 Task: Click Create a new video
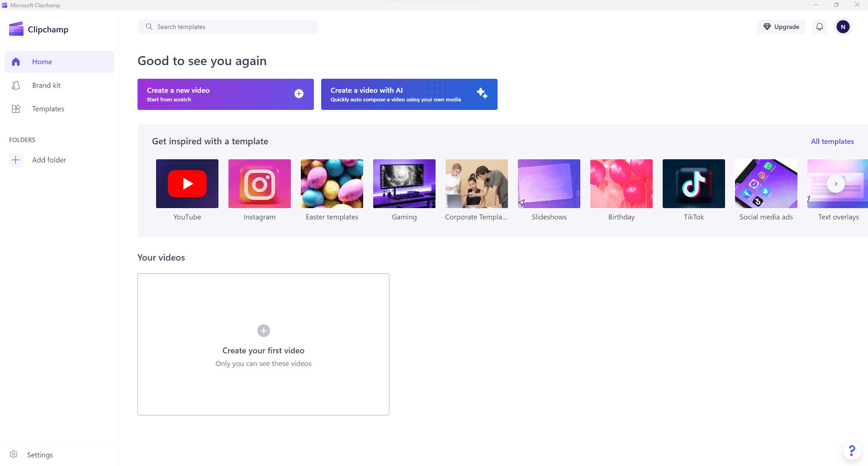tap(226, 94)
